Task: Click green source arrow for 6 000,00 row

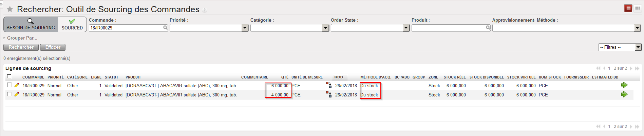Action: pos(624,85)
